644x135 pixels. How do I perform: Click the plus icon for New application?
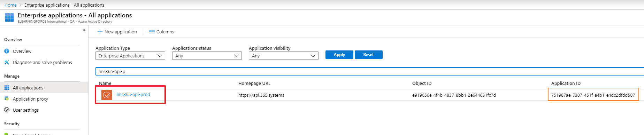(x=100, y=32)
